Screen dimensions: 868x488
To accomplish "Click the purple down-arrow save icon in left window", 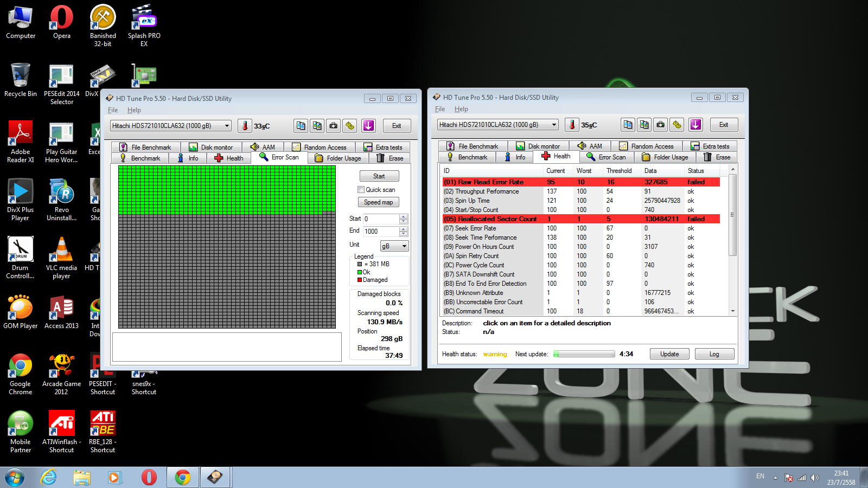I will 368,126.
